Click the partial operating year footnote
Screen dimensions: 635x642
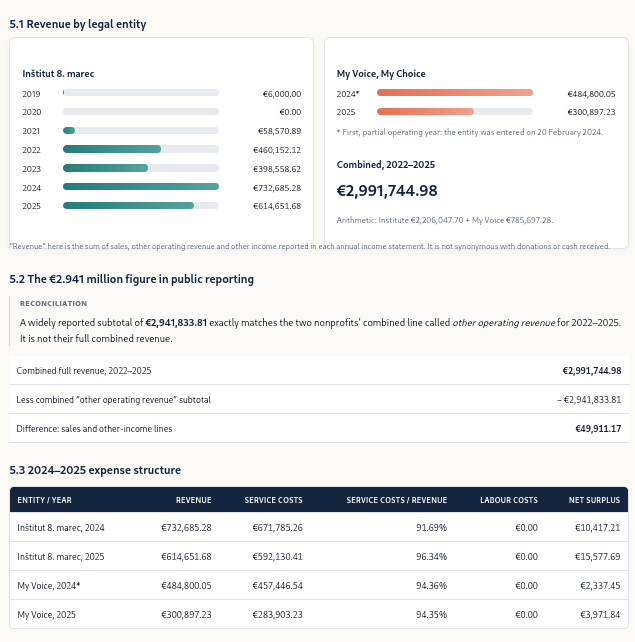pos(470,132)
